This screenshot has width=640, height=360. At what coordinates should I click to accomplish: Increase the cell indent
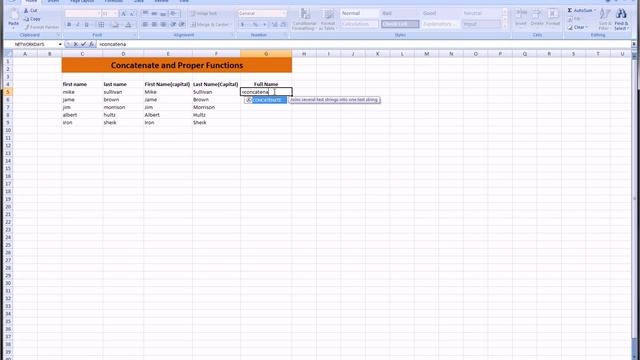coord(182,25)
